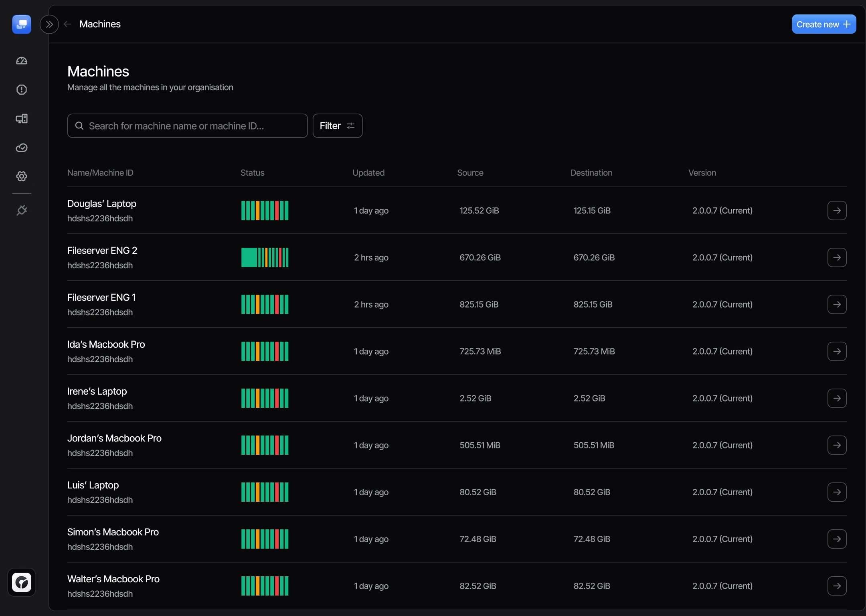Expand the sidebar with double chevron button

(49, 24)
